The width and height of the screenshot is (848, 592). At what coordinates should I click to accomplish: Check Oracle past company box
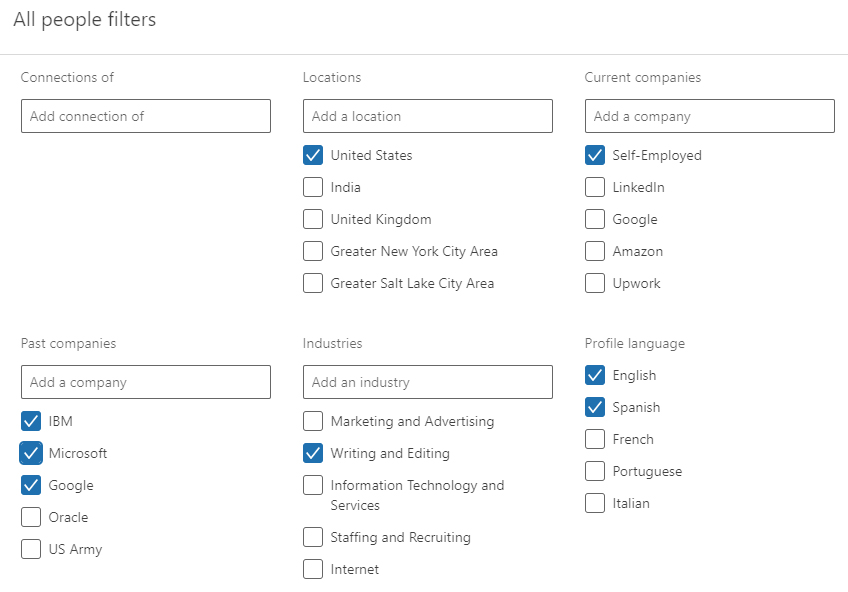[31, 517]
